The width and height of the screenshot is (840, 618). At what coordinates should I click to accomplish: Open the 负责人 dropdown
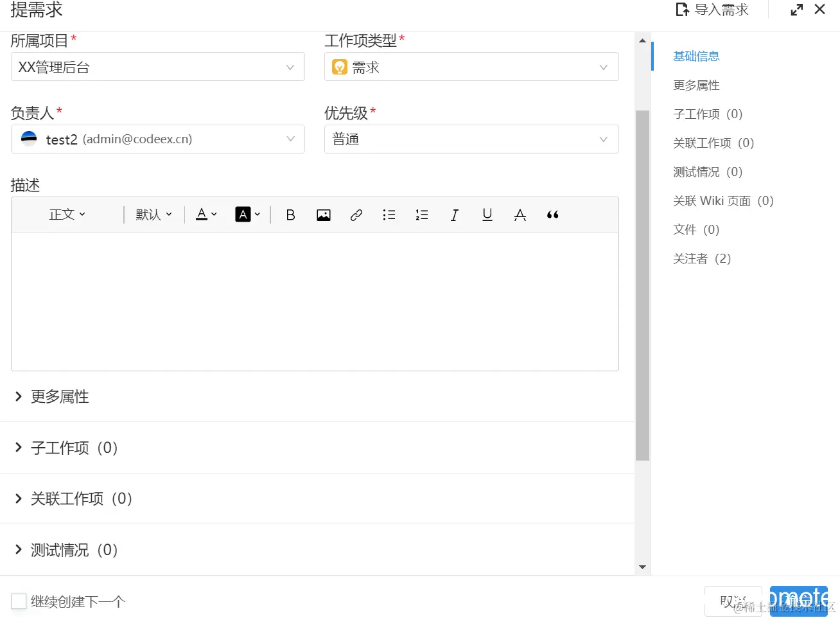pos(158,139)
